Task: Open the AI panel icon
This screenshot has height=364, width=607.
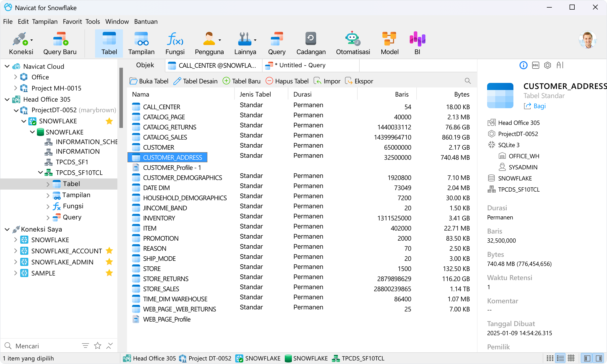Action: (560, 65)
